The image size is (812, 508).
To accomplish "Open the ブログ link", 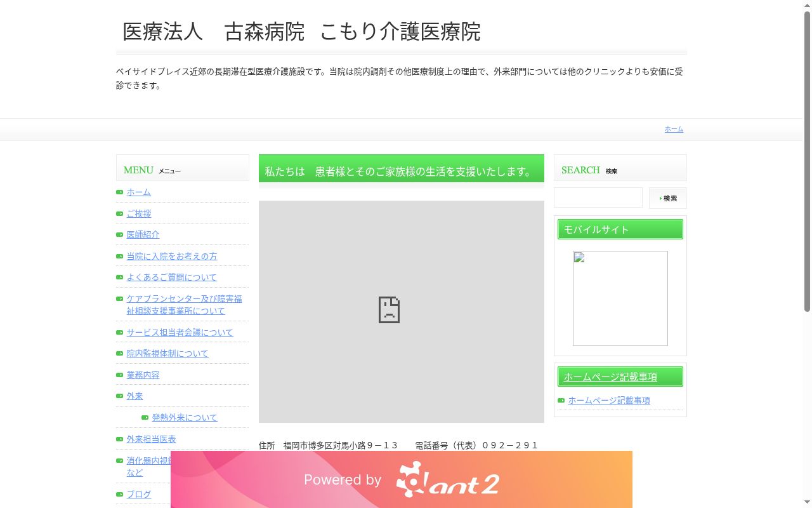I will (x=138, y=495).
